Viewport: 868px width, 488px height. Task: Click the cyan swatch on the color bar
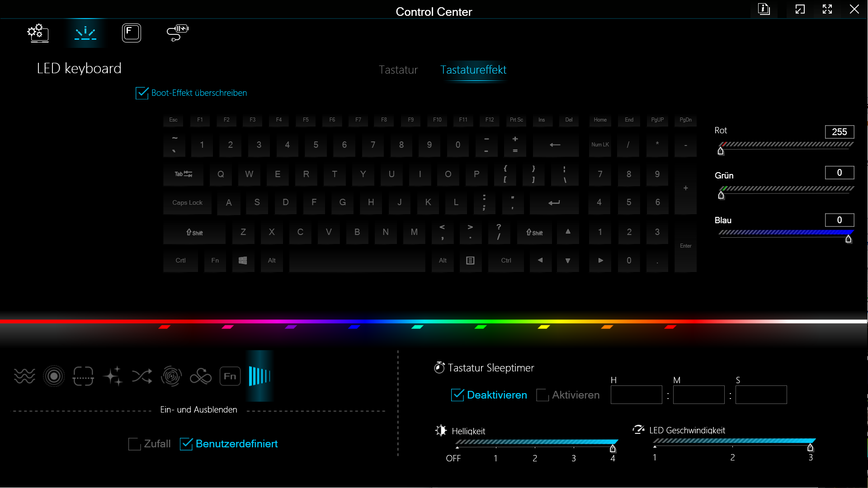click(417, 327)
